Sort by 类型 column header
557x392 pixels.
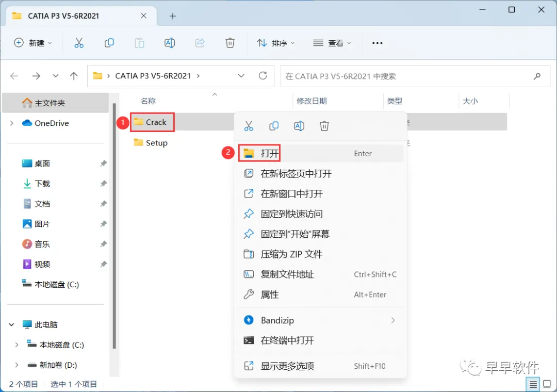(x=395, y=101)
